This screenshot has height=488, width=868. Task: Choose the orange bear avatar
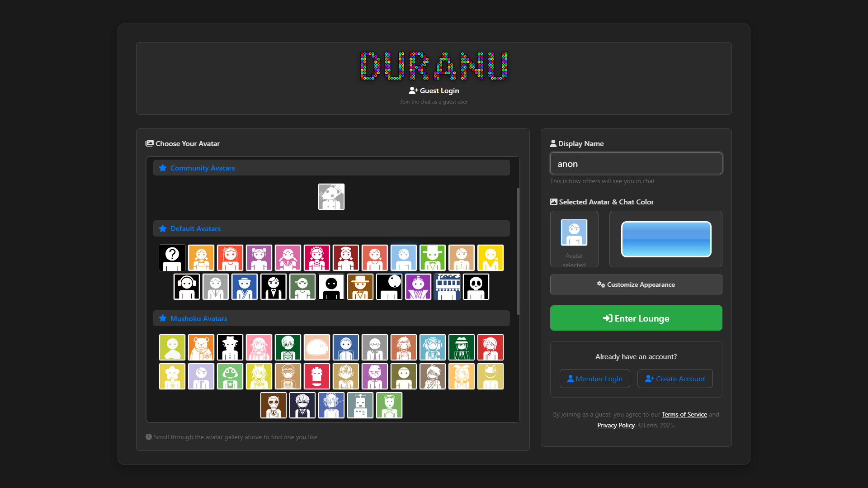pos(201,347)
